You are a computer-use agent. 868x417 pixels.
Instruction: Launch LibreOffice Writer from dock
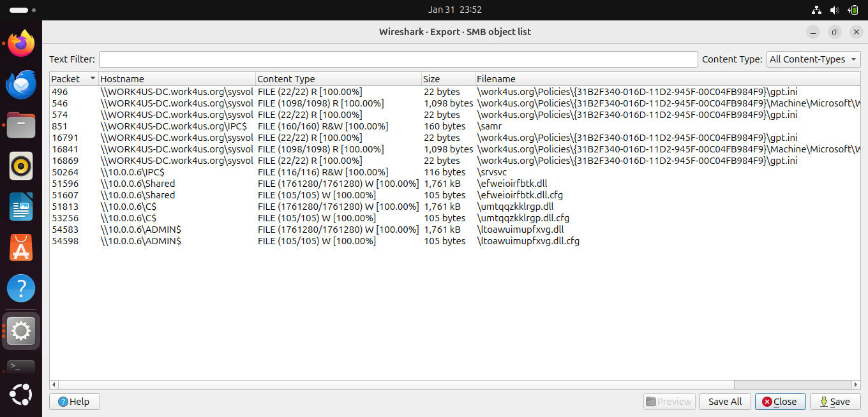21,208
